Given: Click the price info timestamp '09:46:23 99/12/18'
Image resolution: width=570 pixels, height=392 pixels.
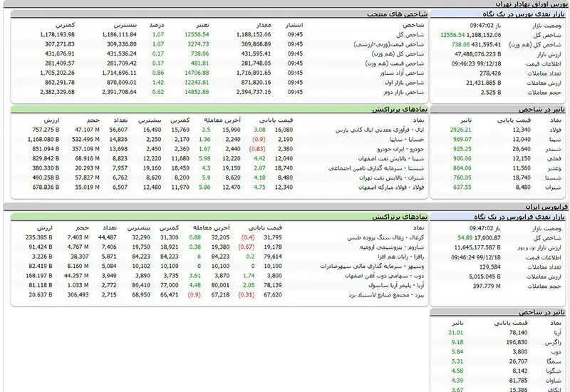Looking at the screenshot, I should point(476,63).
